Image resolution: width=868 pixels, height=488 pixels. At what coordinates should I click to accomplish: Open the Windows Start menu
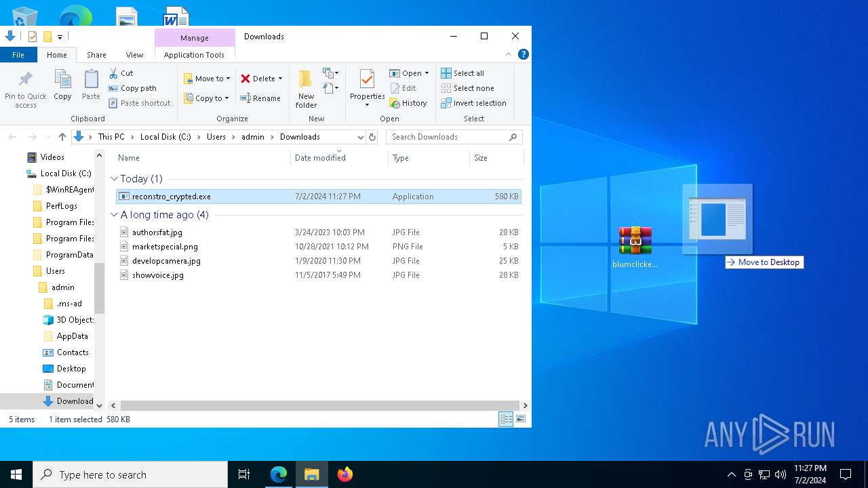coord(16,474)
